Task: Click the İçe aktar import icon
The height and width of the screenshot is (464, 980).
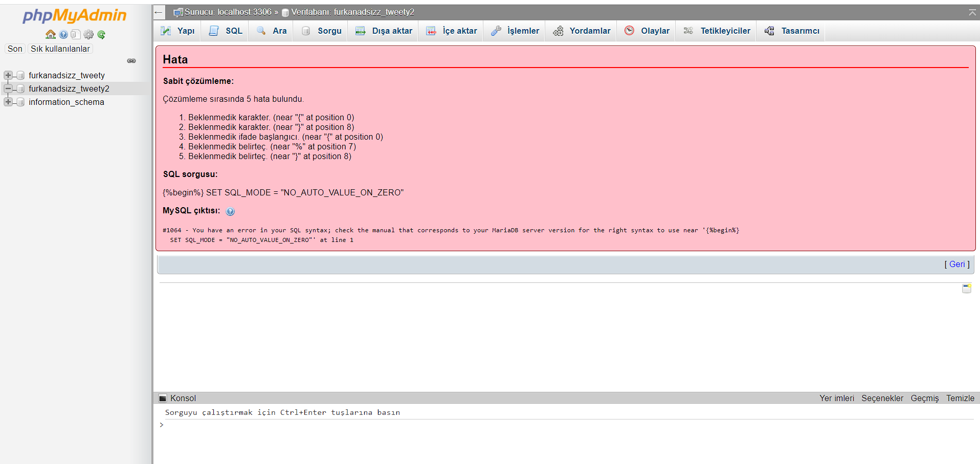Action: click(x=431, y=31)
